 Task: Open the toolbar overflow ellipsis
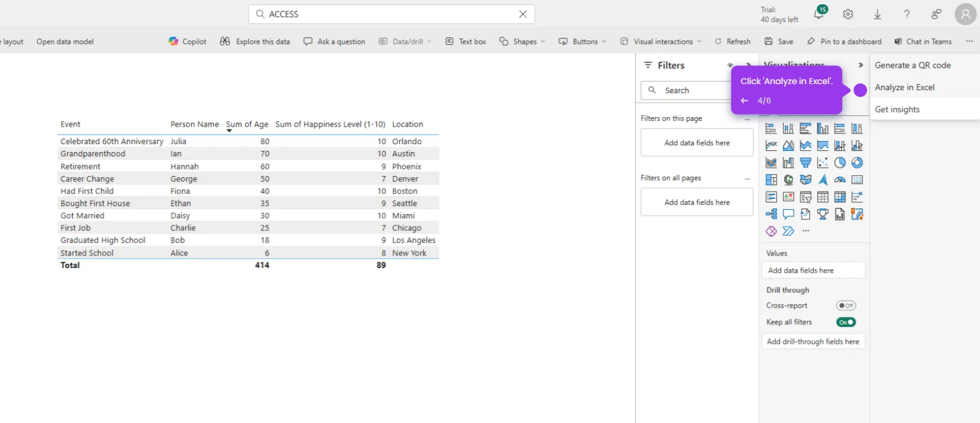tap(969, 41)
